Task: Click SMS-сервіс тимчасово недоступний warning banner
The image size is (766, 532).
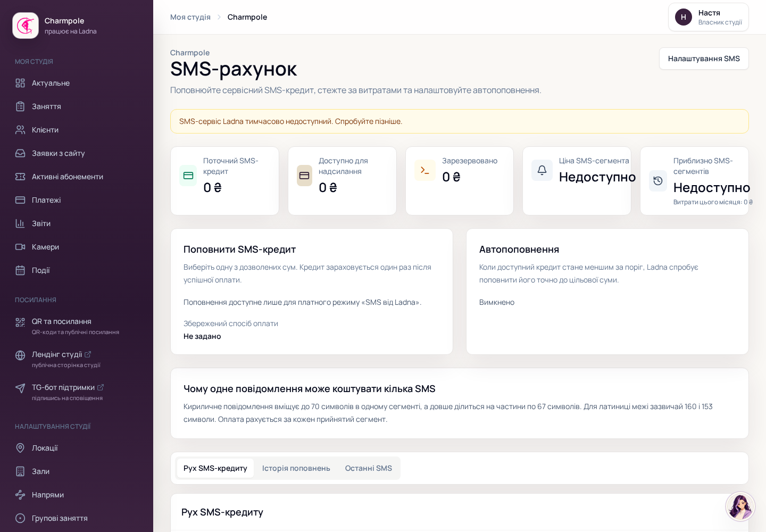Action: [460, 121]
